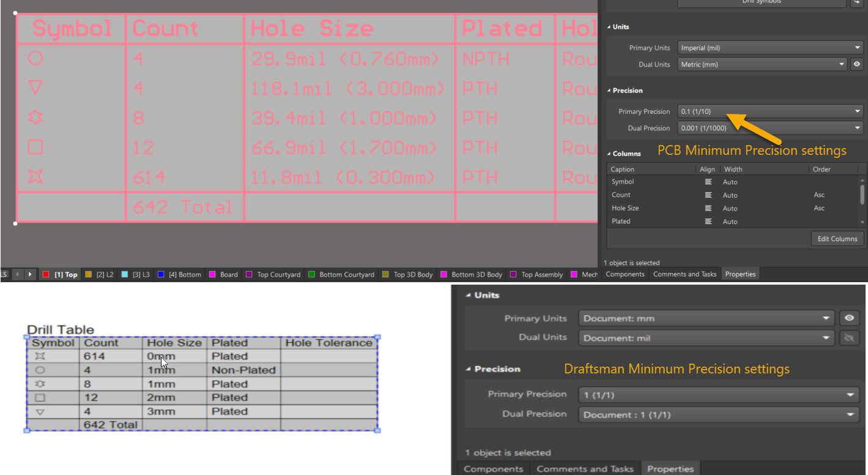Screen dimensions: 868x475
Task: Open Primary Precision dropdown showing 1 (1/1)
Action: click(719, 395)
